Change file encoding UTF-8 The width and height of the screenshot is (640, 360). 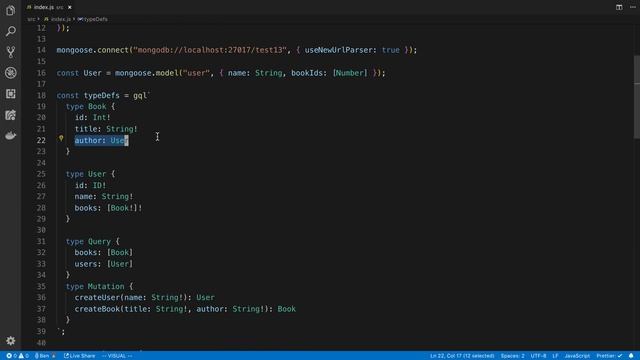538,356
